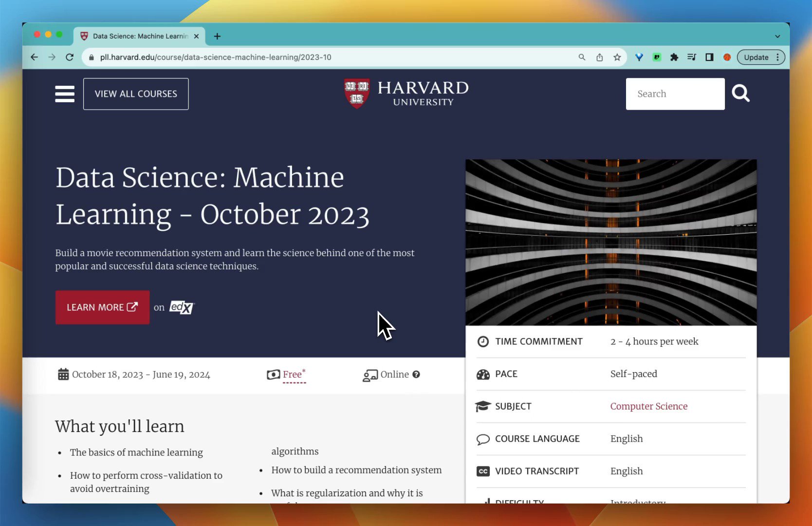812x526 pixels.
Task: Click the orange profile avatar icon
Action: (x=727, y=57)
